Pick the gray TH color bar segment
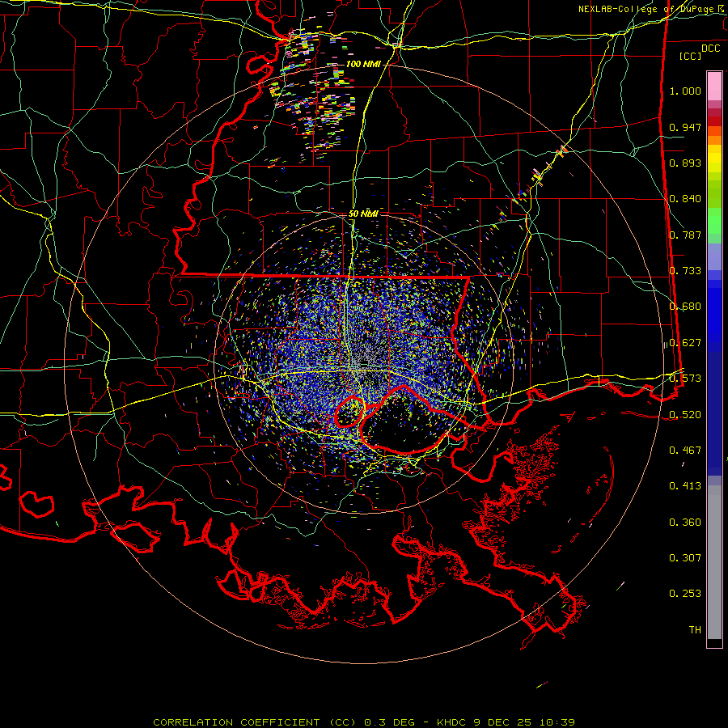728x728 pixels. [x=714, y=562]
